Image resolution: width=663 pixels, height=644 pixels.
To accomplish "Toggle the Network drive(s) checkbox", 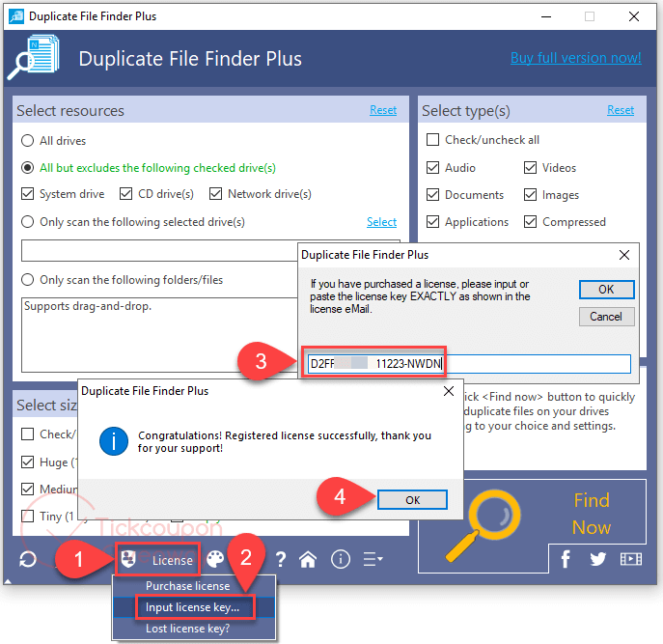I will click(215, 194).
